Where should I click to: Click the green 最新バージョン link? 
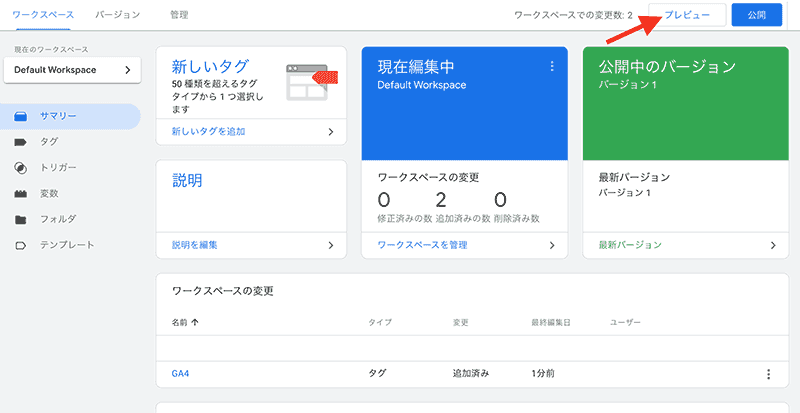[630, 245]
